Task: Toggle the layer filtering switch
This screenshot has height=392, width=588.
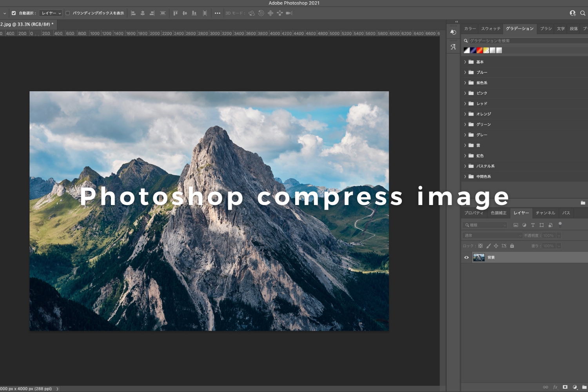Action: [x=560, y=225]
